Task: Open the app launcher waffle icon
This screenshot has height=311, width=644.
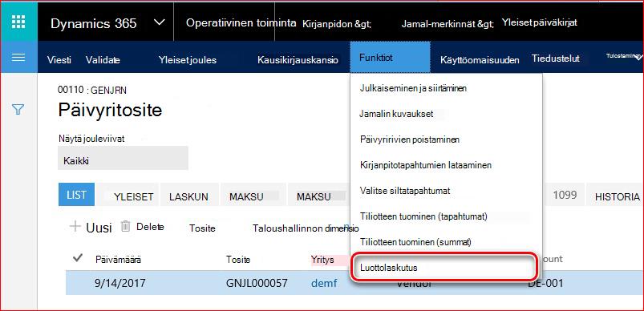Action: 18,22
